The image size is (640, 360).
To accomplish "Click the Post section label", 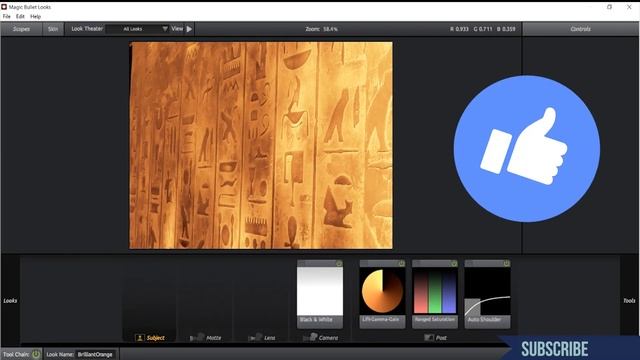I will point(441,338).
